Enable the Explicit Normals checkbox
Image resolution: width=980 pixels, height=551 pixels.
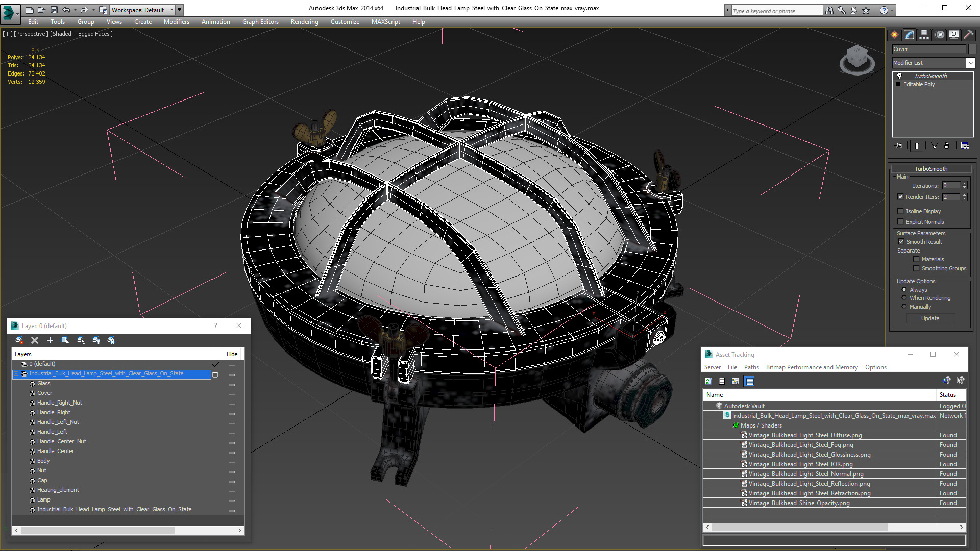(901, 222)
